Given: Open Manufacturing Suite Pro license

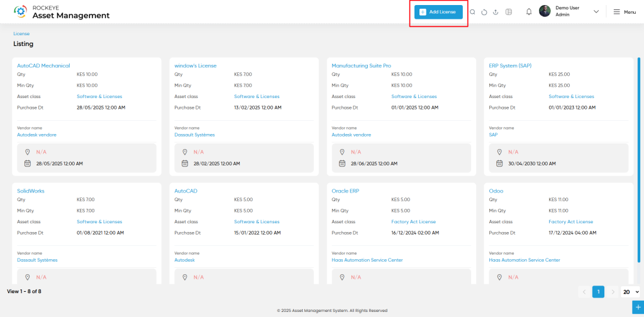Looking at the screenshot, I should coord(362,65).
